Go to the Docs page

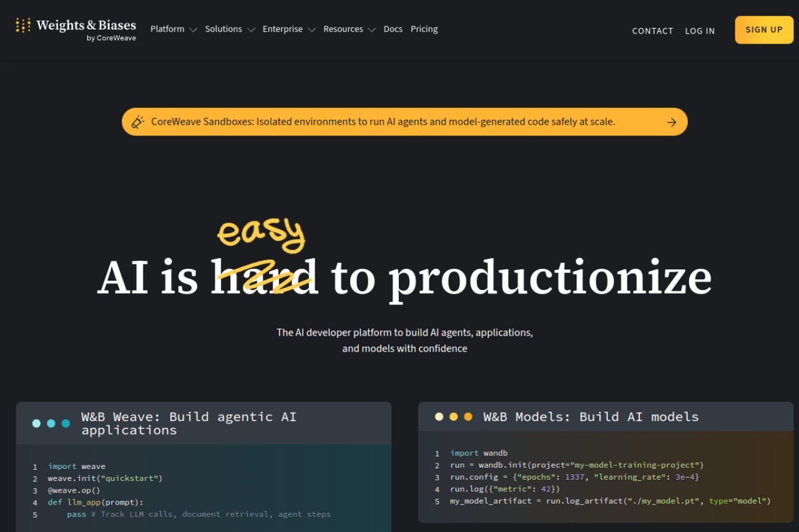(393, 29)
